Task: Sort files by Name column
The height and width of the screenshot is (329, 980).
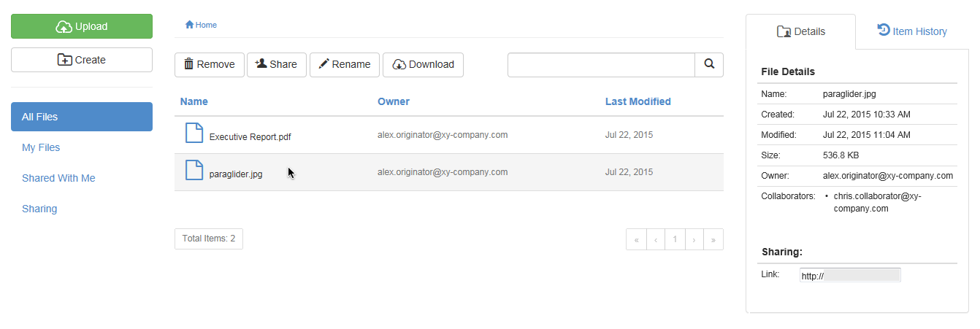Action: pos(194,101)
